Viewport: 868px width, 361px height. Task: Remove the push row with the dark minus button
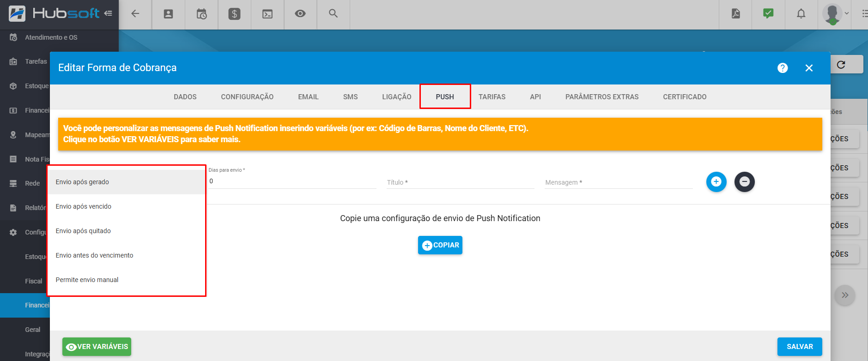pos(745,182)
